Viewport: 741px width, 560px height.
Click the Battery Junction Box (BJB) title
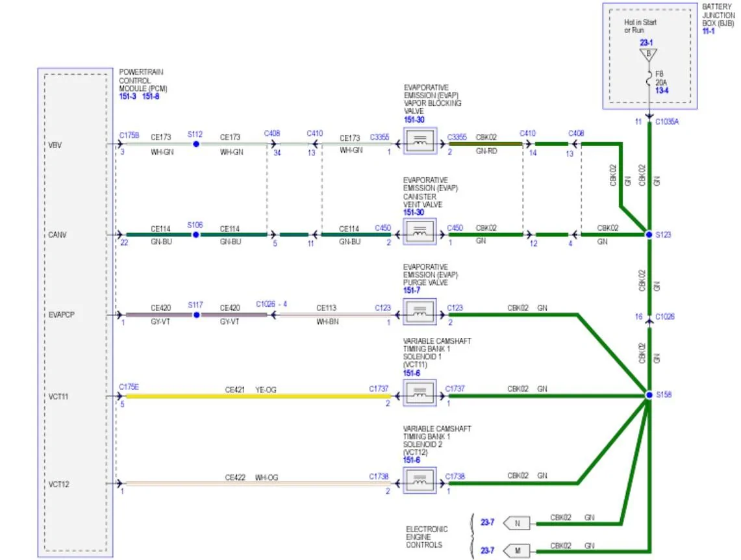pyautogui.click(x=718, y=15)
